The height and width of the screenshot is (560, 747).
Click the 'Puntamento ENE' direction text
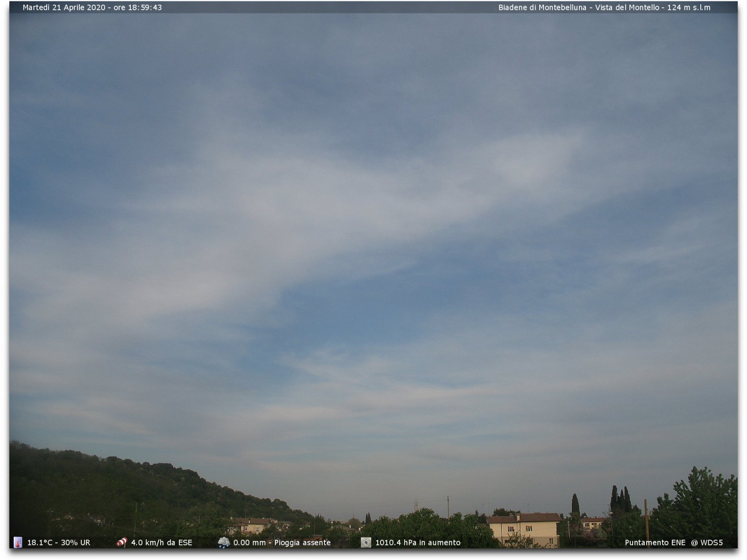pos(655,543)
